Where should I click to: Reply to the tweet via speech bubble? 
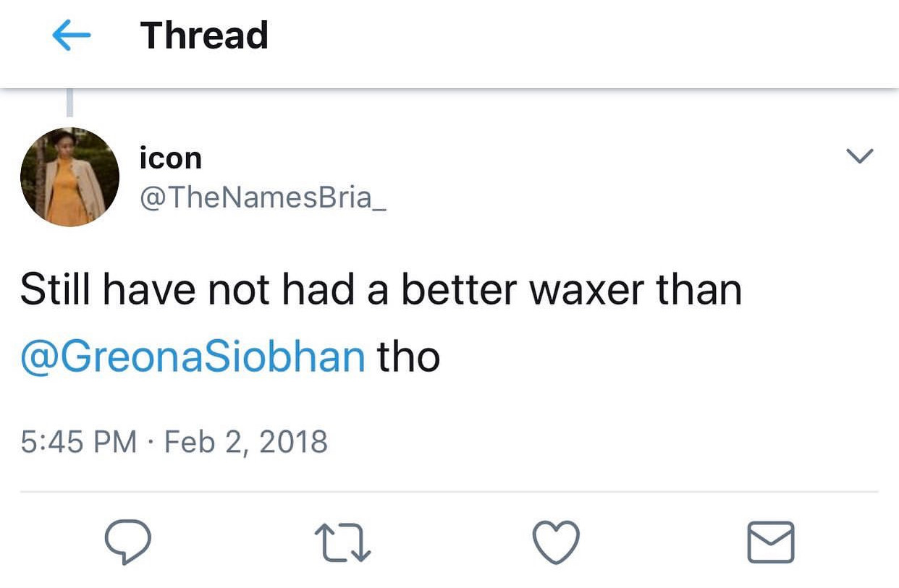[x=128, y=542]
